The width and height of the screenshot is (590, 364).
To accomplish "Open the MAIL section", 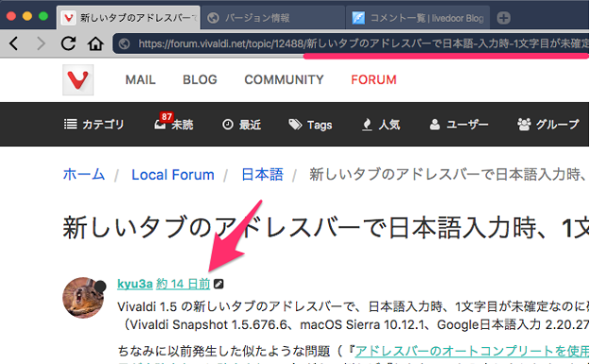I will click(x=140, y=79).
